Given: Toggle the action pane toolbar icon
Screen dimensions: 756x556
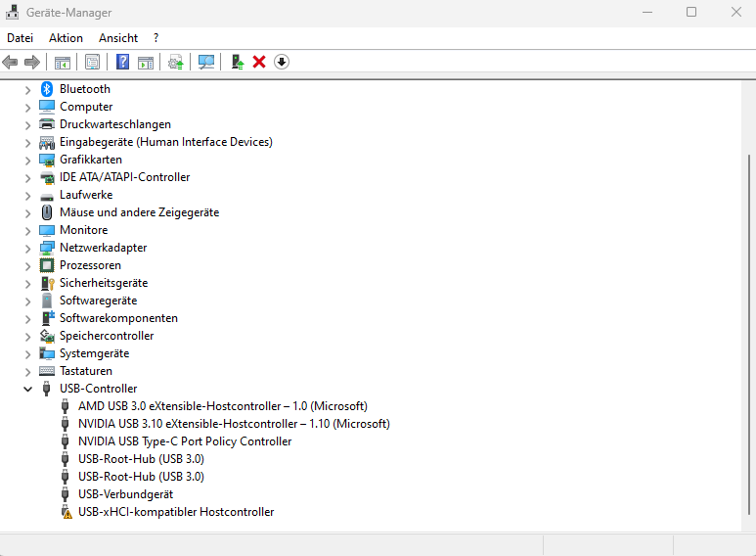Looking at the screenshot, I should point(146,63).
